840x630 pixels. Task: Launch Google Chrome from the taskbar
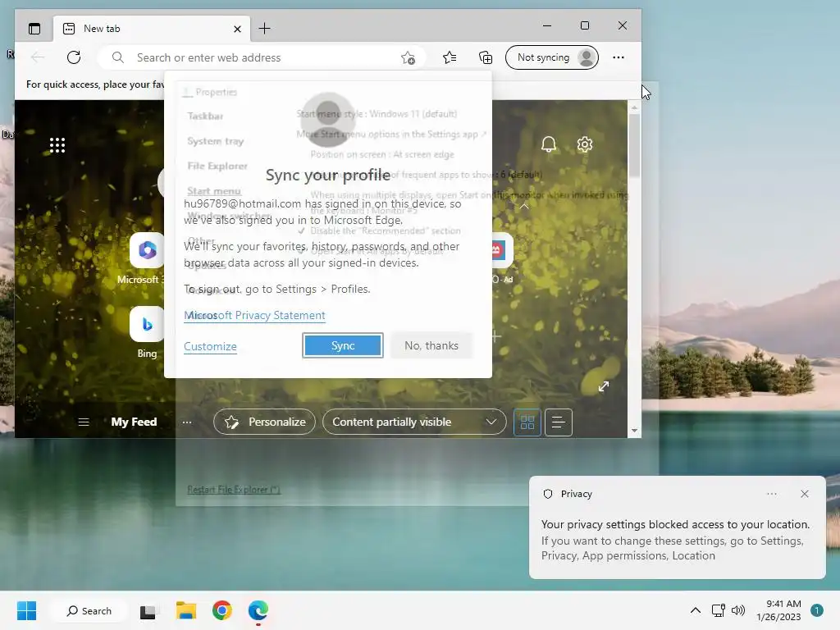[x=221, y=610]
